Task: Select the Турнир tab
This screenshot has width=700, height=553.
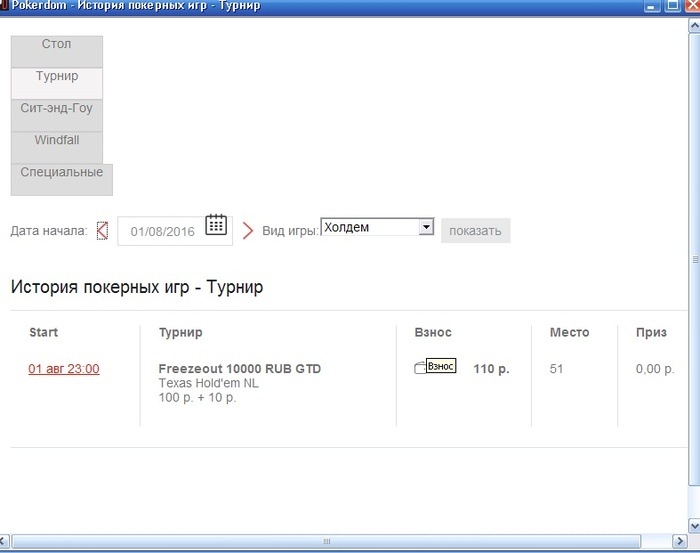Action: click(57, 83)
